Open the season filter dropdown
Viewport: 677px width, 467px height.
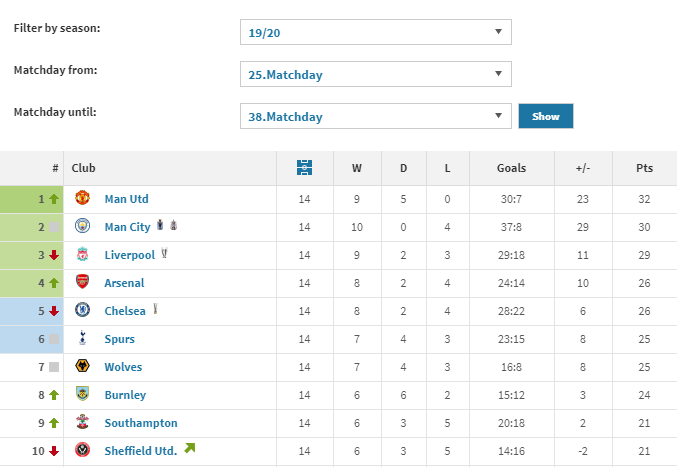(376, 32)
